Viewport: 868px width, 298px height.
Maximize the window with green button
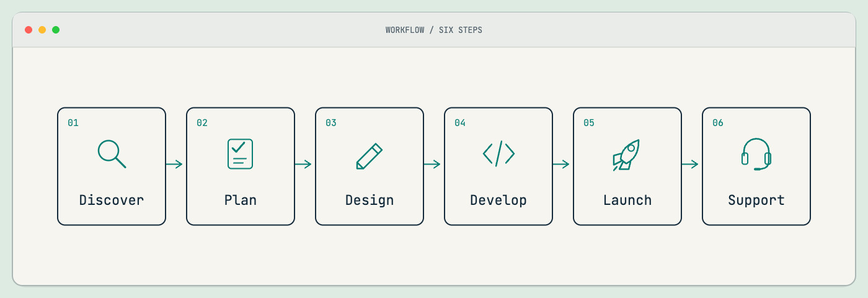(x=56, y=30)
